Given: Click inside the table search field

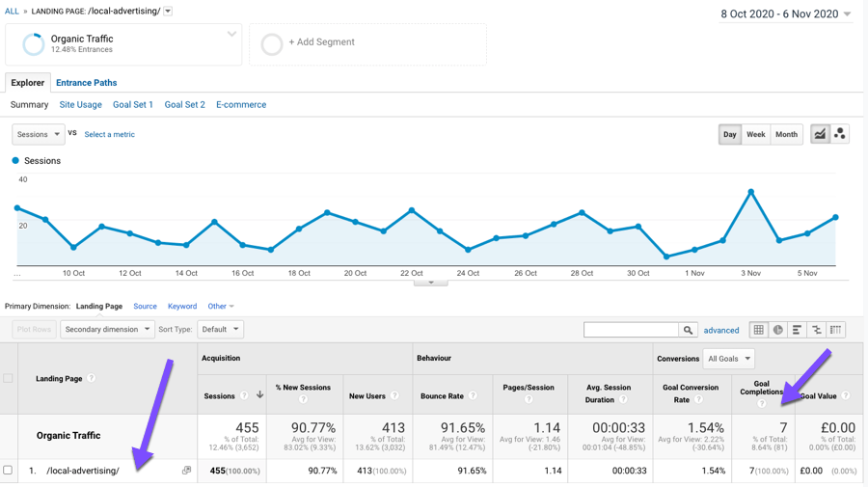Looking at the screenshot, I should (631, 330).
